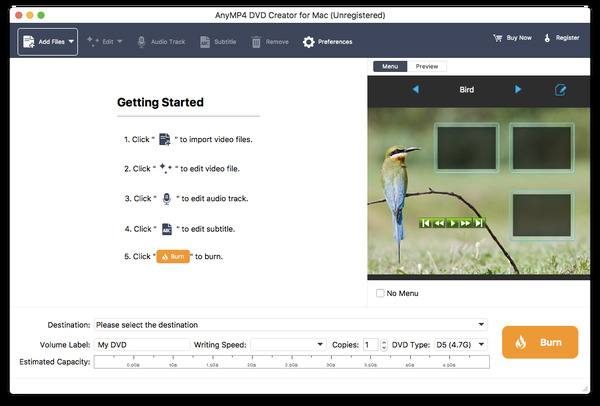Click the subtitle icon in step 4
Image resolution: width=600 pixels, height=406 pixels.
(167, 229)
